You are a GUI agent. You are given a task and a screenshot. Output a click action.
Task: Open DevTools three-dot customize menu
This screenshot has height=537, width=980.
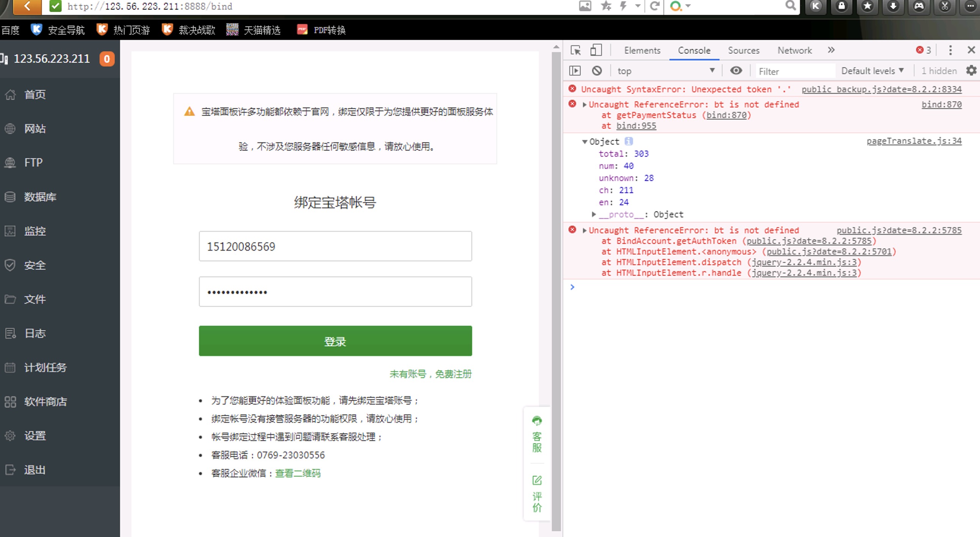950,50
